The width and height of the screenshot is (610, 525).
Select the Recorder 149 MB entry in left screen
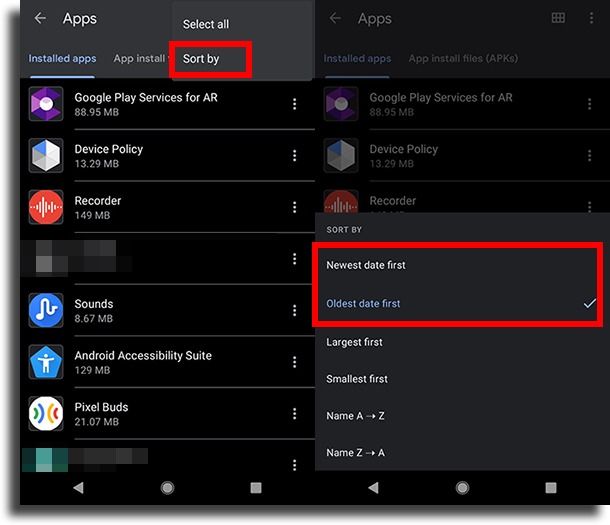(168, 207)
